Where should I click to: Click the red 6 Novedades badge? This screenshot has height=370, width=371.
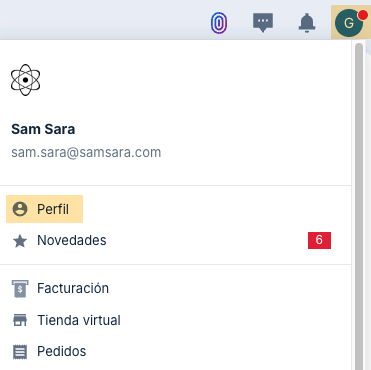coord(319,240)
